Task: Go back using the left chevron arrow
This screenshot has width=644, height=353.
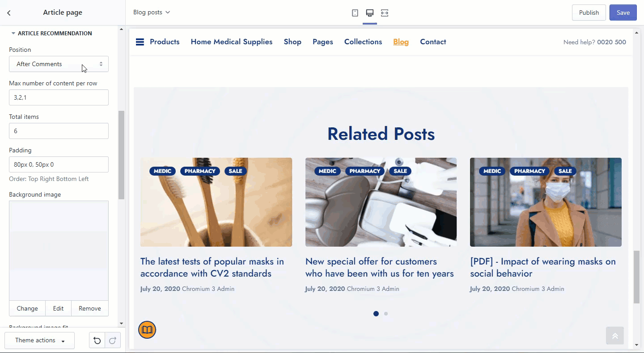Action: (x=9, y=13)
